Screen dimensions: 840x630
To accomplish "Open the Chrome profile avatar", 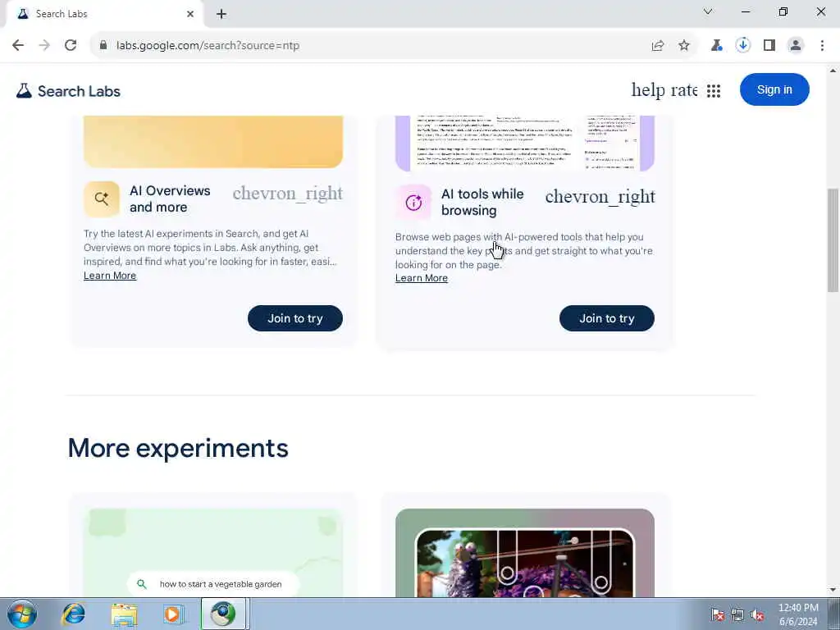I will coord(796,46).
